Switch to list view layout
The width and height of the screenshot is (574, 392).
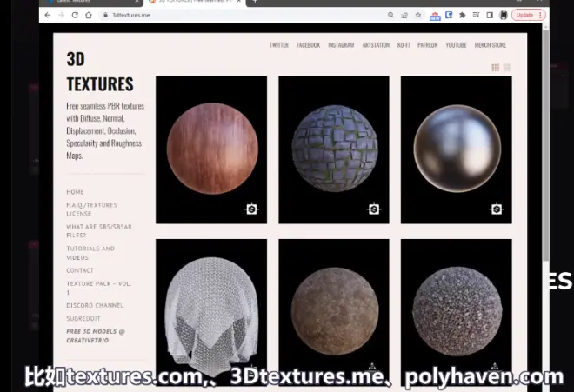click(x=507, y=68)
